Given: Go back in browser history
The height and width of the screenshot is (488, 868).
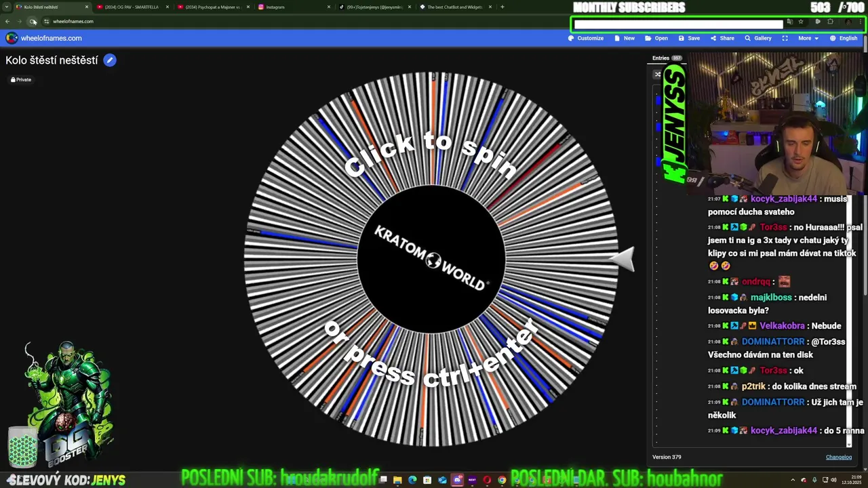Looking at the screenshot, I should tap(7, 22).
